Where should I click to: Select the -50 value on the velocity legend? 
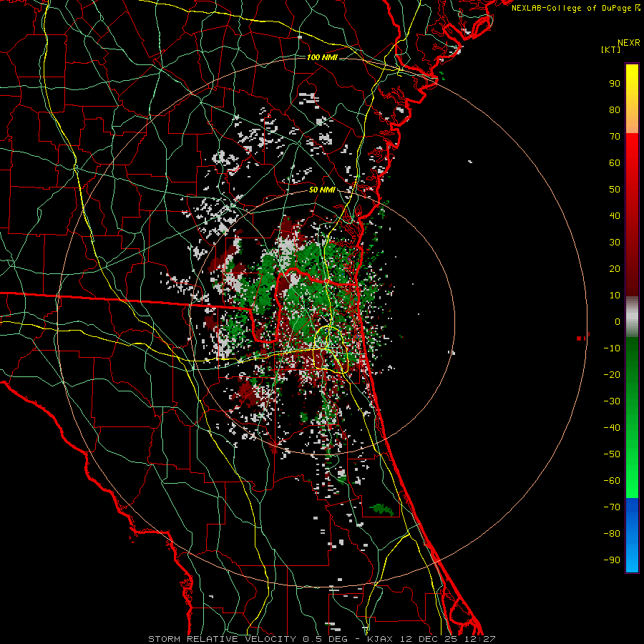pyautogui.click(x=612, y=454)
